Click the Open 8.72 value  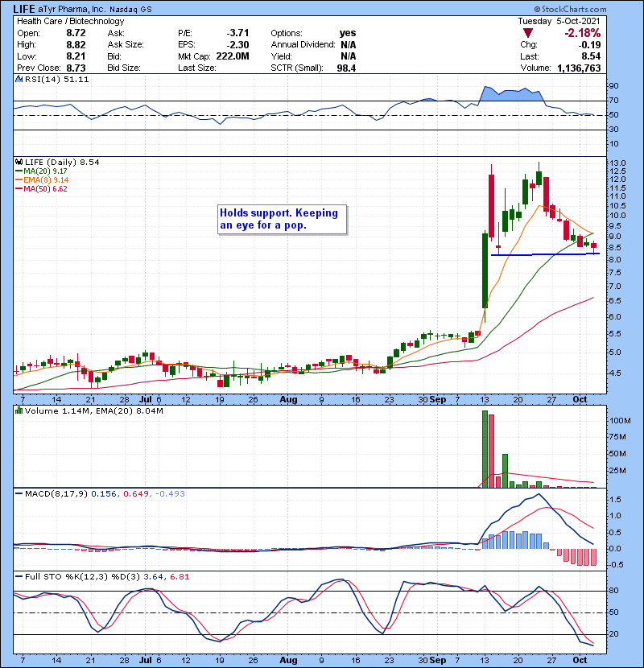pyautogui.click(x=76, y=33)
